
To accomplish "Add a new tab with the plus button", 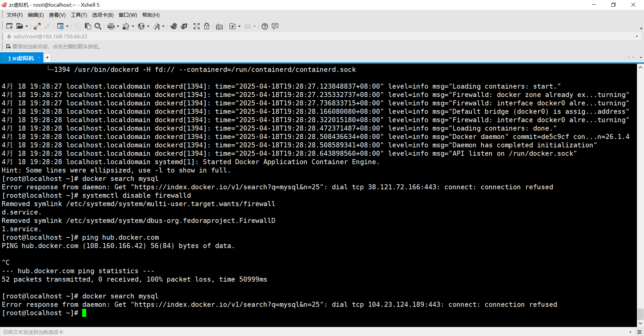I will tap(47, 57).
